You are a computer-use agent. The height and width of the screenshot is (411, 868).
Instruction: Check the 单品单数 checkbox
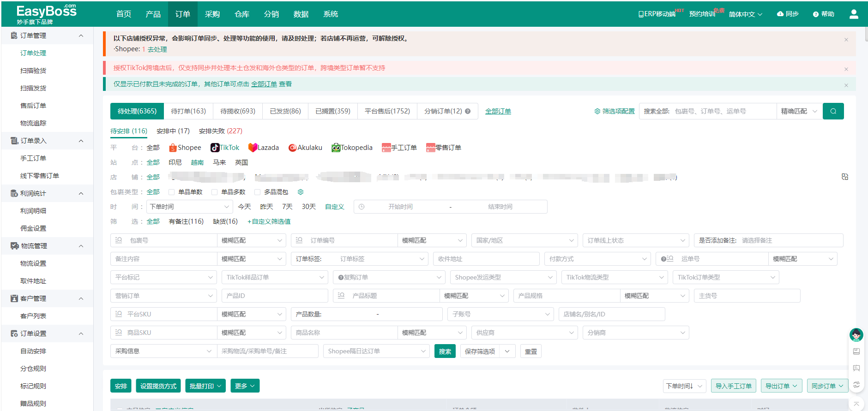(172, 192)
